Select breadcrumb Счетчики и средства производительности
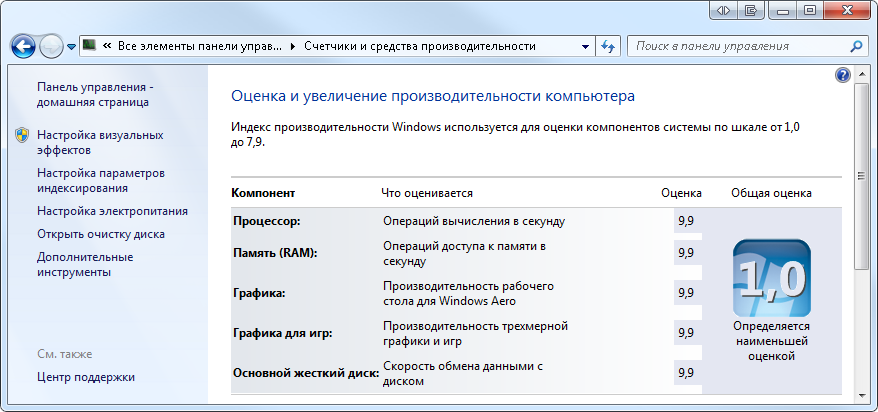Screen dimensions: 878x412 point(420,46)
